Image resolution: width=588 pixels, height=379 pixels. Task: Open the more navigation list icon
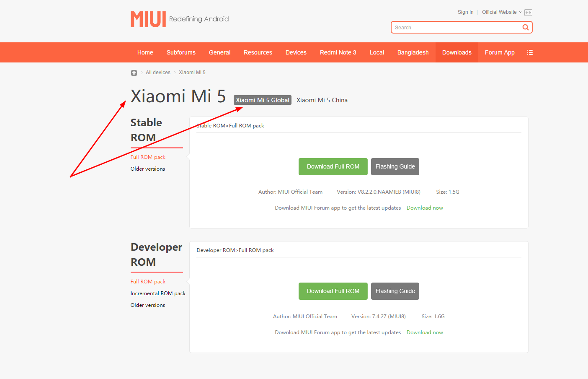point(530,52)
